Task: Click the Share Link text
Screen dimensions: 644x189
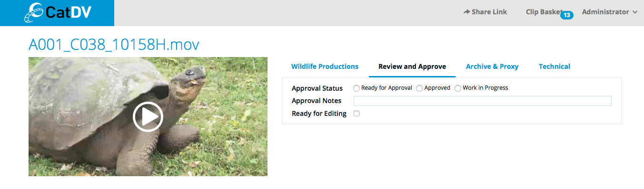Action: click(x=489, y=12)
